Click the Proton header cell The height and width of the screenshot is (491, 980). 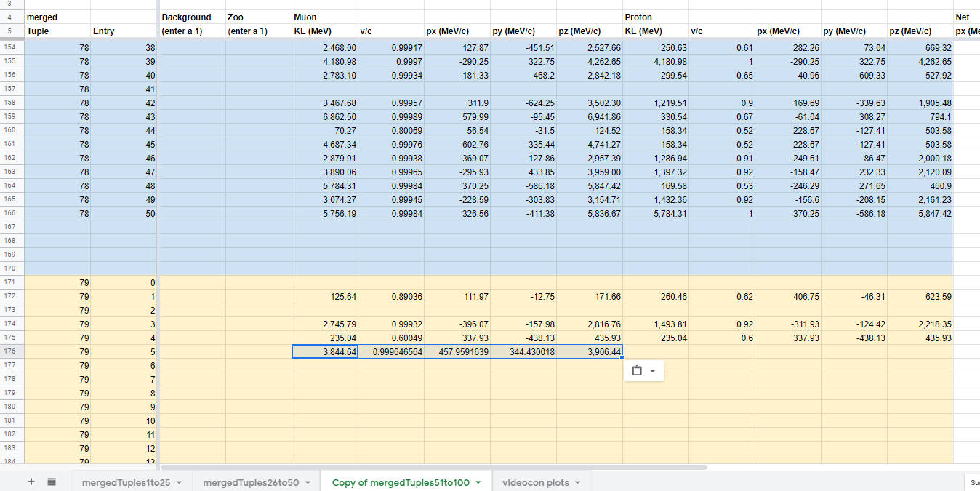(656, 17)
